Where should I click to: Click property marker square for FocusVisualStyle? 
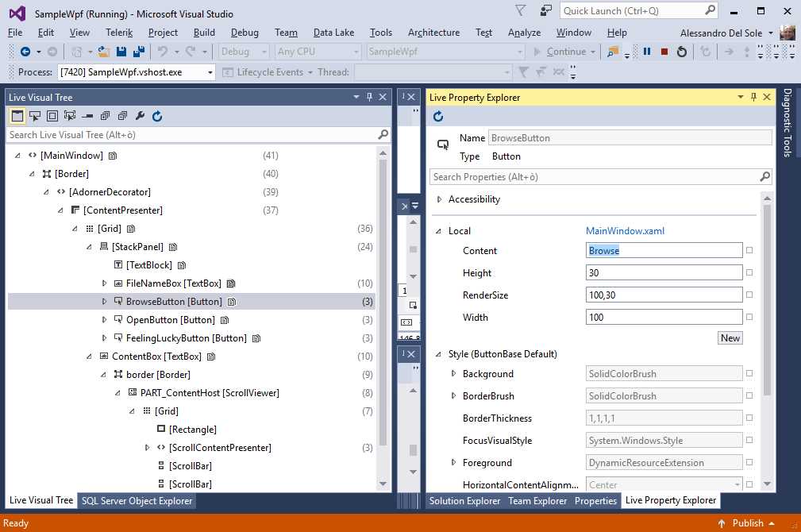point(749,440)
